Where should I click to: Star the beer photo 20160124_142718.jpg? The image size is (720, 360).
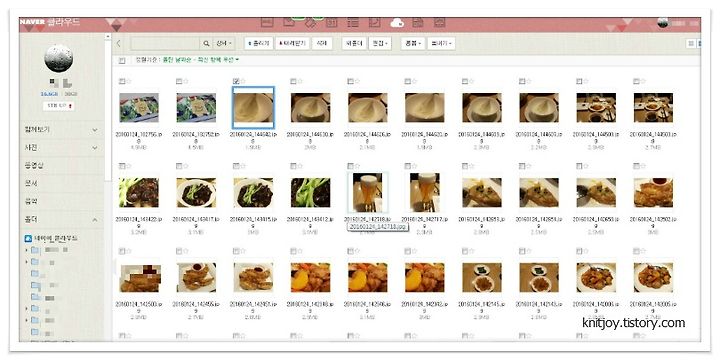357,166
